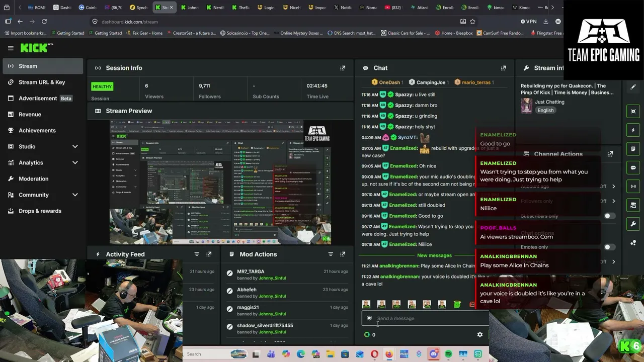
Task: Open Discord from the taskbar
Action: click(x=434, y=354)
